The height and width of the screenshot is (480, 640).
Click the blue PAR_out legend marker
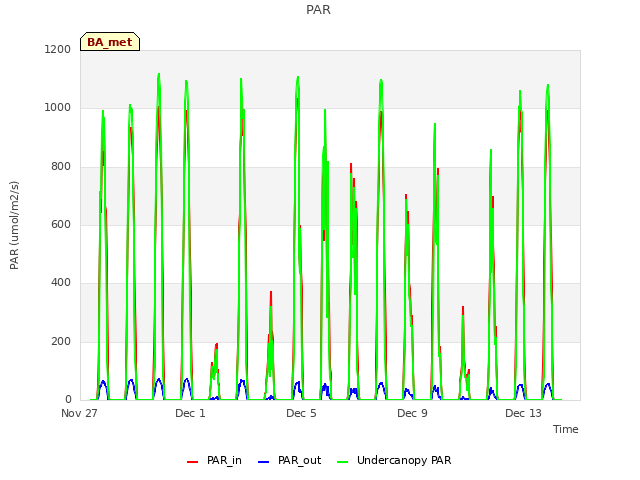click(264, 462)
